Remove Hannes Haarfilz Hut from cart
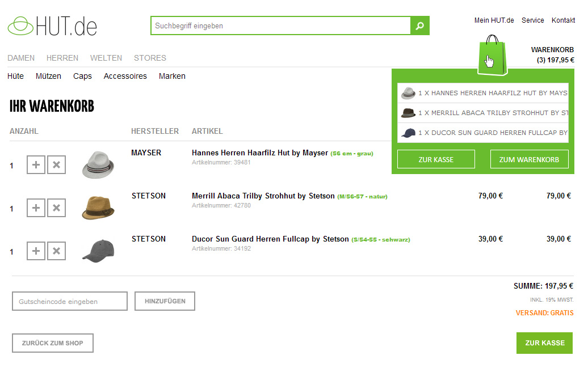The height and width of the screenshot is (368, 588). [x=56, y=164]
